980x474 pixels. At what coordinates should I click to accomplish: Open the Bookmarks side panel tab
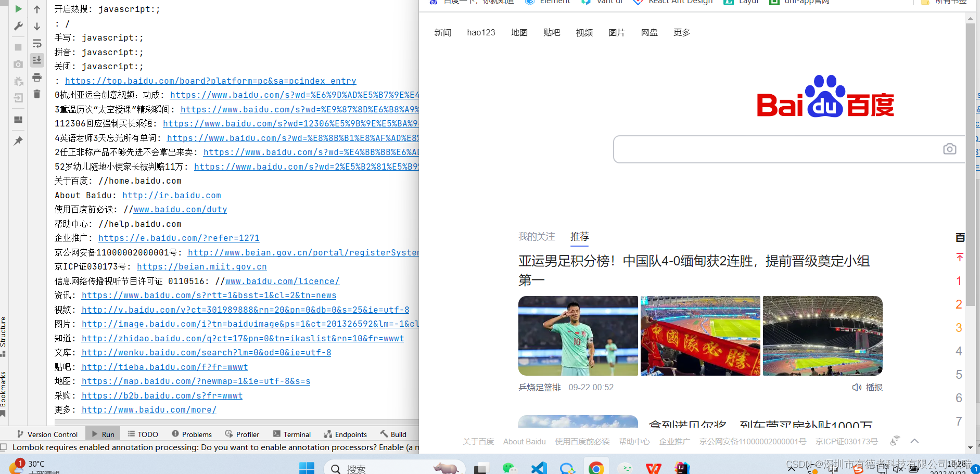pyautogui.click(x=3, y=394)
